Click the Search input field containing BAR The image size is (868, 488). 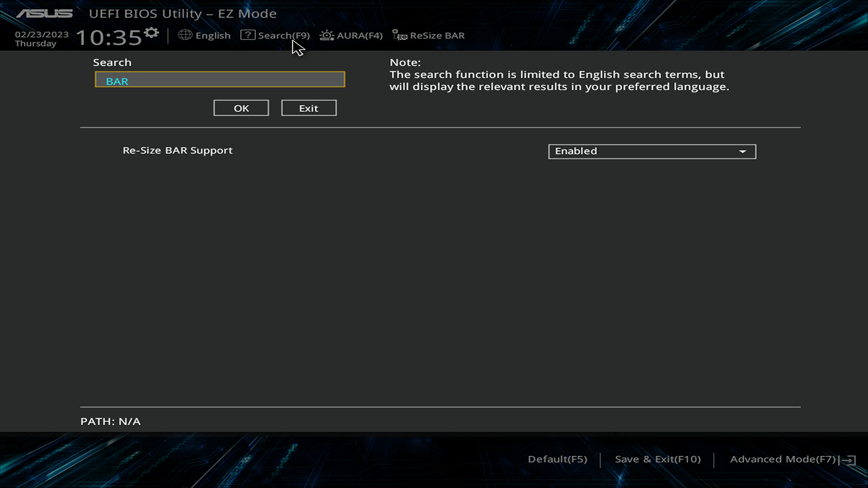(220, 80)
